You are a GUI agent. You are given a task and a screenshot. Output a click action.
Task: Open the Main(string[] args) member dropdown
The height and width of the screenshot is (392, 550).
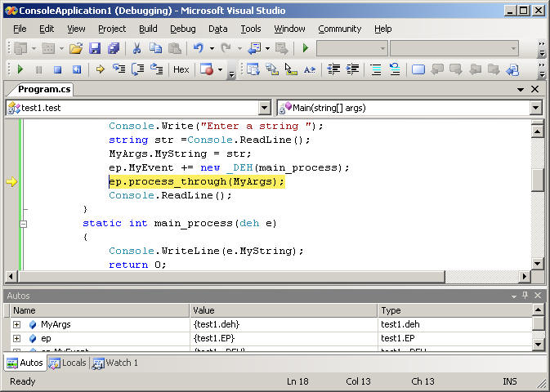click(535, 108)
